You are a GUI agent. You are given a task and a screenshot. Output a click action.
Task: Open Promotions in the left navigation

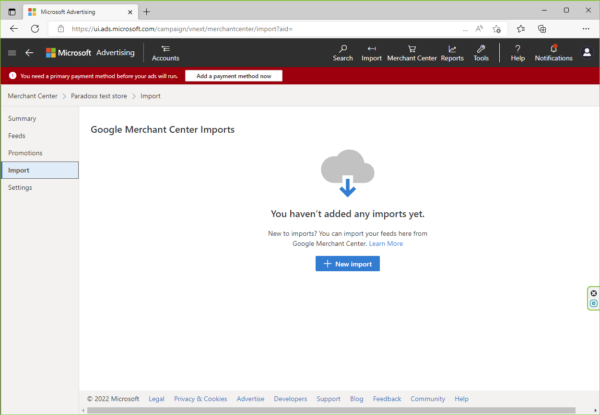click(25, 152)
